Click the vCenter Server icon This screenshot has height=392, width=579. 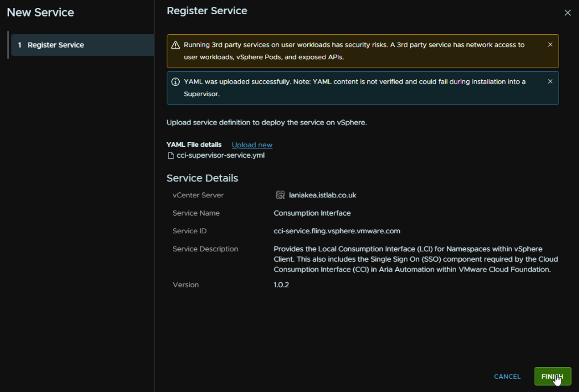280,195
